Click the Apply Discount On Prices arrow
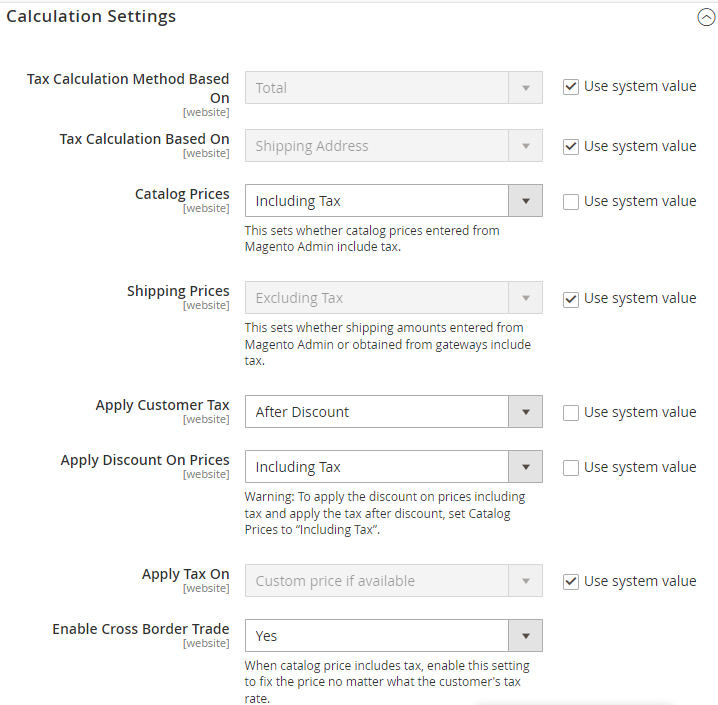Viewport: 718px width, 705px height. point(525,467)
